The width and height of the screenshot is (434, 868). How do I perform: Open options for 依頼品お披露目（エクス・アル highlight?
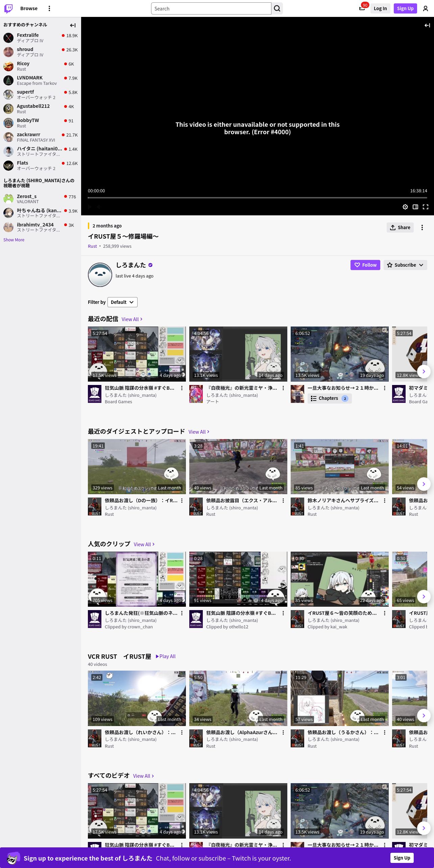pyautogui.click(x=283, y=501)
